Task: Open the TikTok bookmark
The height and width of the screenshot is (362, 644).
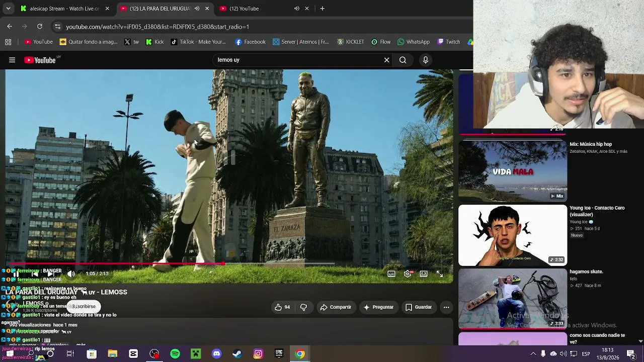Action: 198,42
